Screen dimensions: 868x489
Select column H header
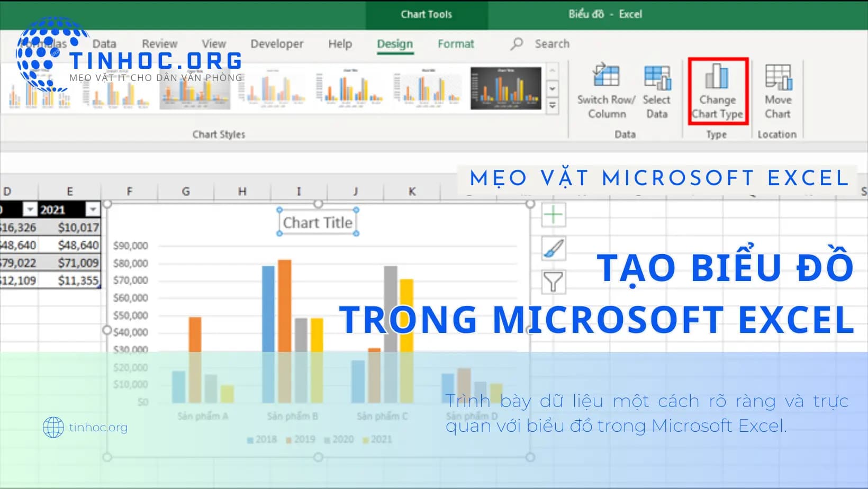coord(242,192)
